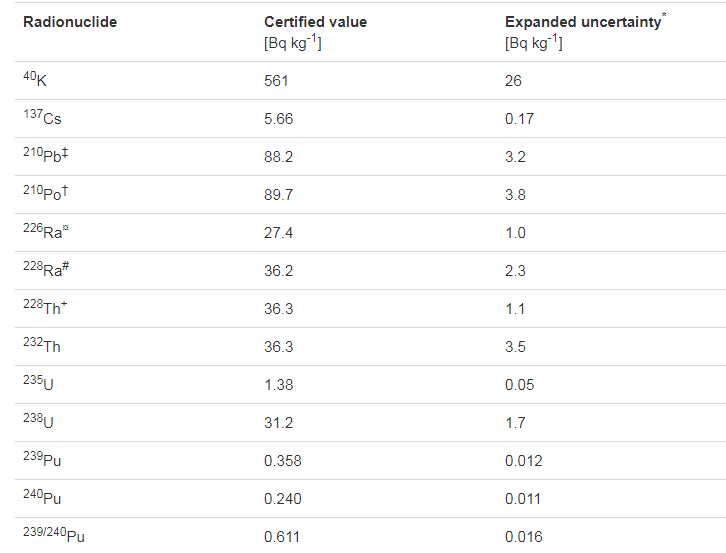Image resolution: width=726 pixels, height=553 pixels.
Task: Select the 210Pb radionuclide label
Action: click(x=46, y=157)
